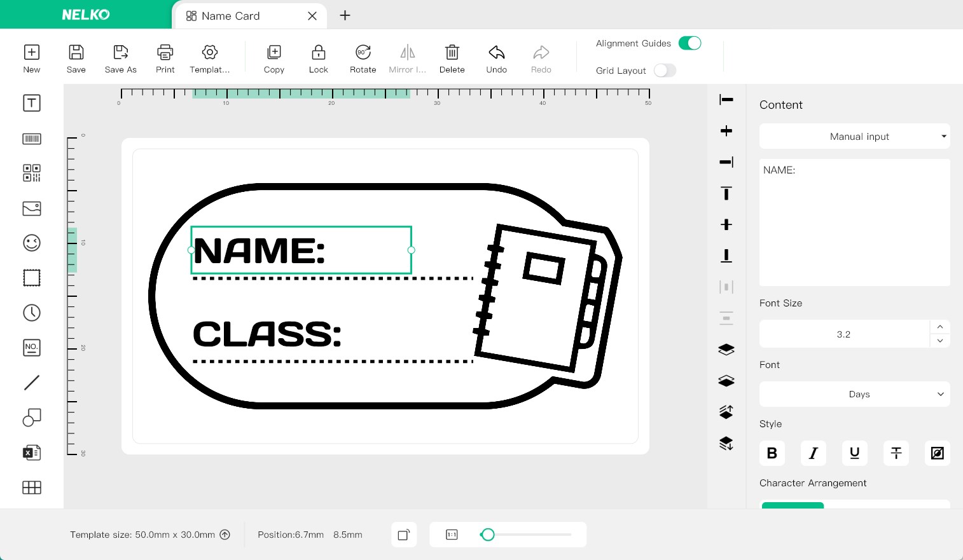The width and height of the screenshot is (963, 560).
Task: Add a serial number element
Action: click(x=32, y=348)
